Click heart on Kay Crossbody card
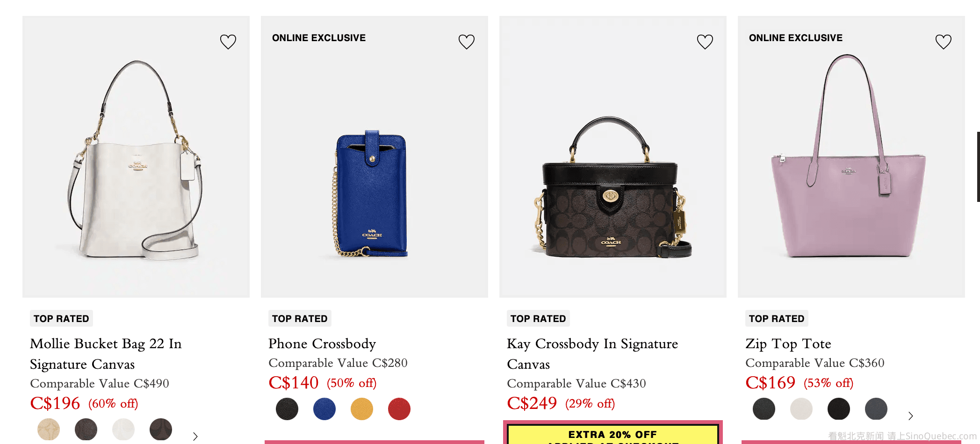The width and height of the screenshot is (980, 444). 705,42
